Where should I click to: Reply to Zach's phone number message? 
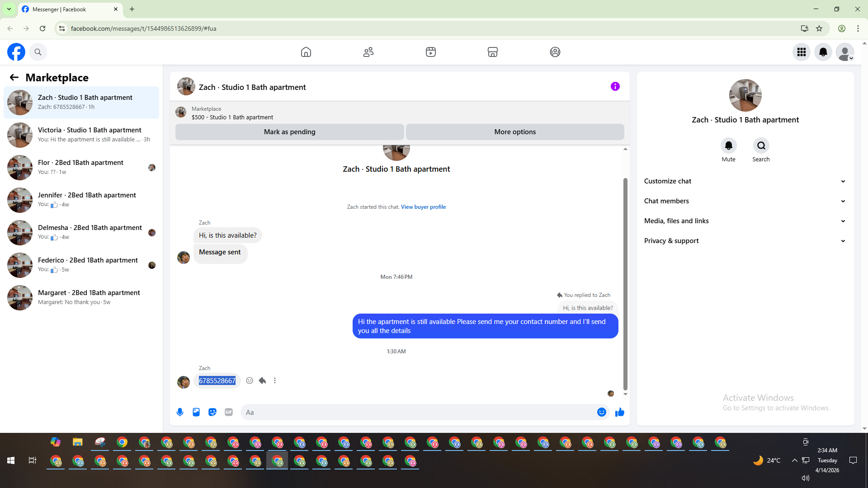pyautogui.click(x=262, y=380)
